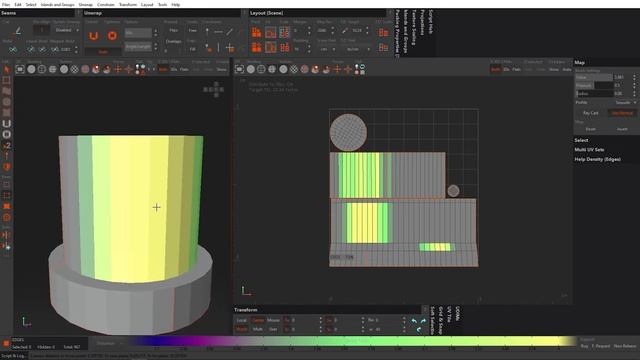
Task: Toggle Multi mode in Transform panel
Action: [258, 329]
